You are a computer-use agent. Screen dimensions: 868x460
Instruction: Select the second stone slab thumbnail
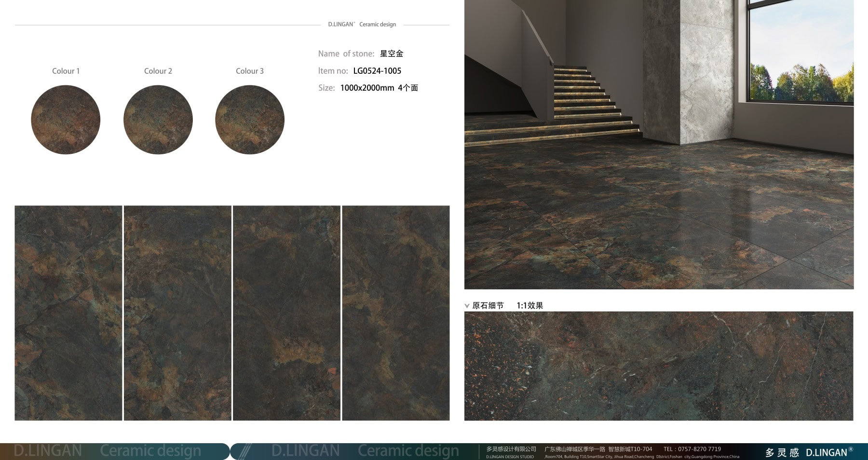click(177, 313)
